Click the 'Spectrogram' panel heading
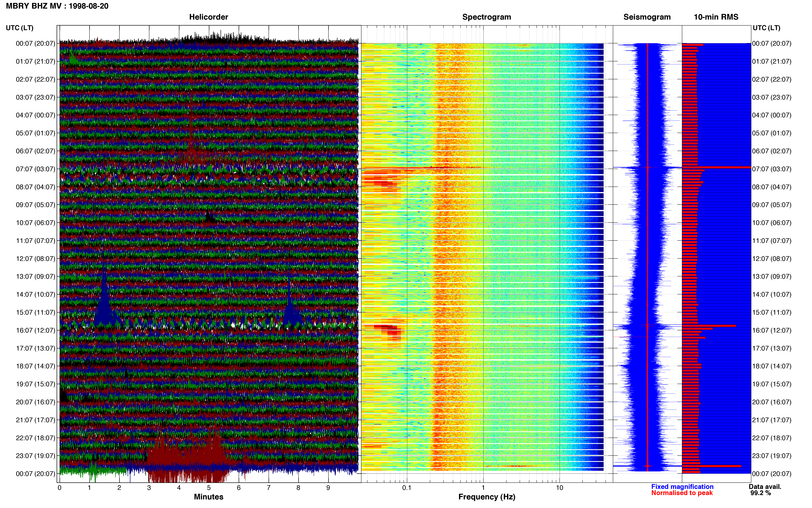Image resolution: width=812 pixels, height=508 pixels. click(x=487, y=17)
